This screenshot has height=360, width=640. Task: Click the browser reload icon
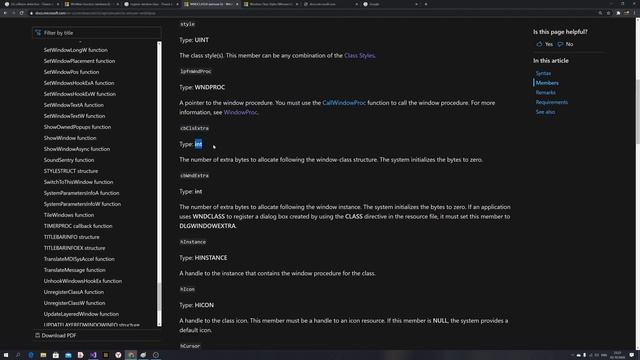[22, 13]
